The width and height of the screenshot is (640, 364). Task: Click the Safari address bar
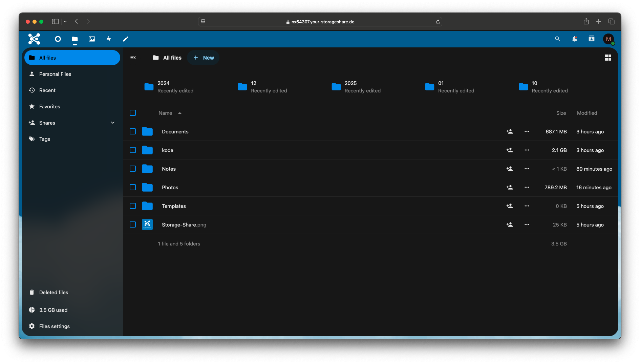(320, 22)
